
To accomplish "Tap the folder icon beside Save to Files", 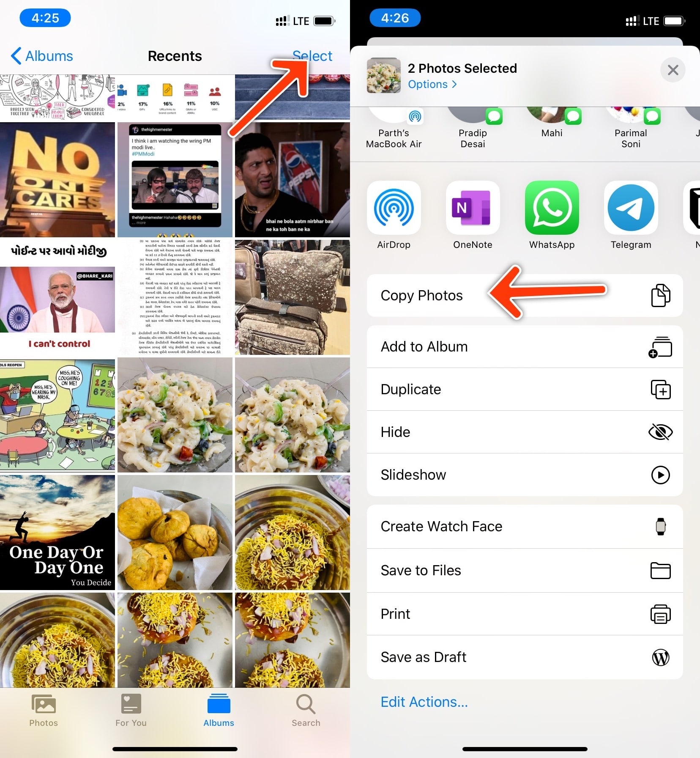I will (661, 571).
